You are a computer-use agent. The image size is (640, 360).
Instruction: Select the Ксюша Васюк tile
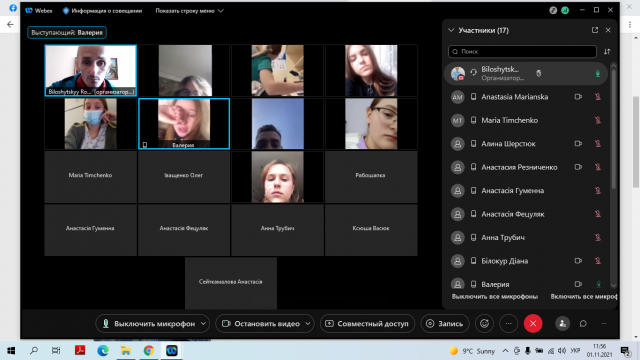[371, 230]
